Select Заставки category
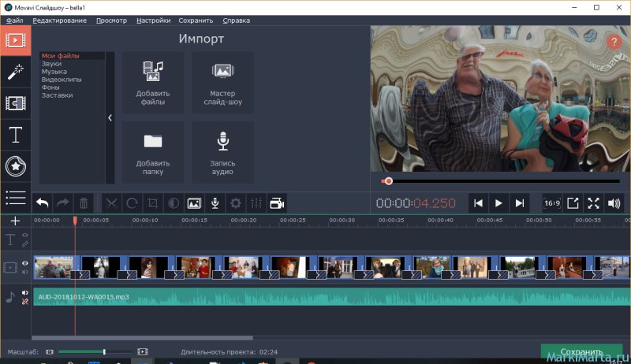The width and height of the screenshot is (631, 364). tap(57, 95)
